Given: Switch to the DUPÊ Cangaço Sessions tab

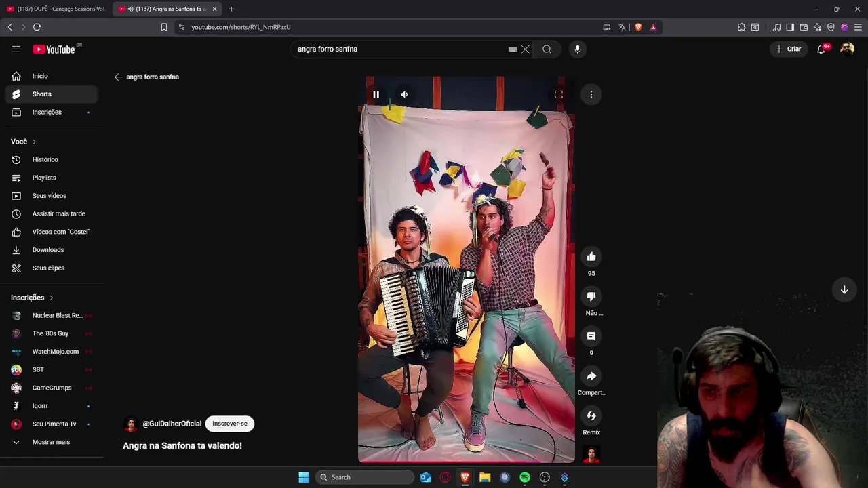Looking at the screenshot, I should [x=56, y=9].
